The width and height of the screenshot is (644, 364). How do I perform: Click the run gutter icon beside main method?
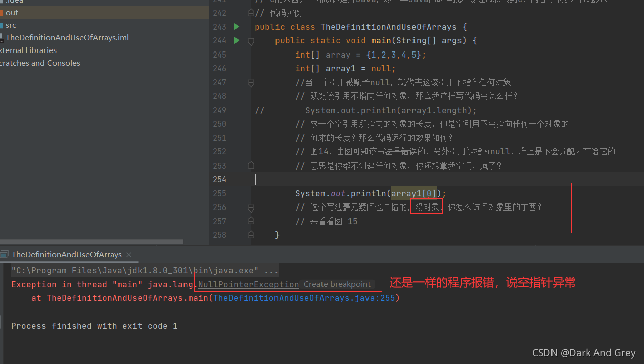tap(236, 40)
